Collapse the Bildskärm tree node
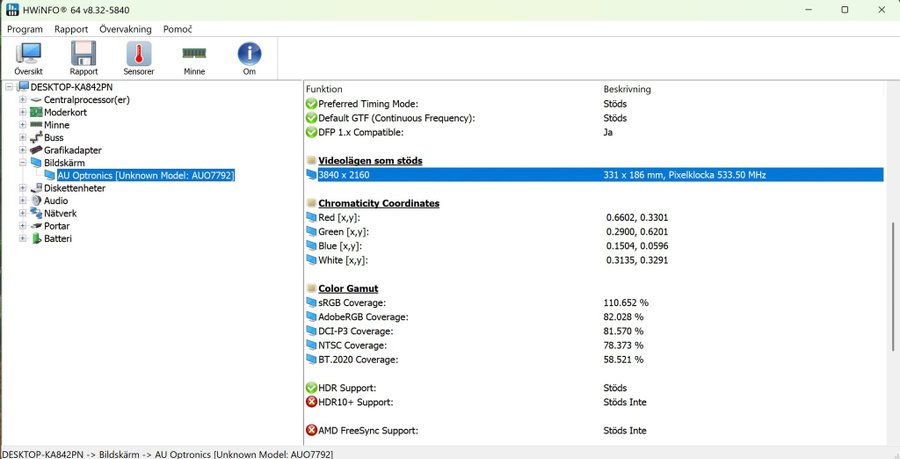This screenshot has height=459, width=900. [x=22, y=163]
